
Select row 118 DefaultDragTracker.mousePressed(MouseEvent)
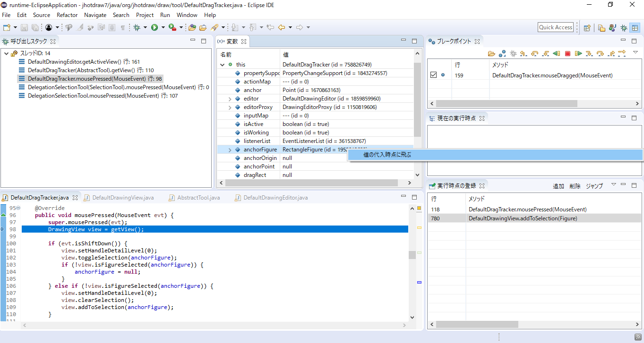pos(534,209)
